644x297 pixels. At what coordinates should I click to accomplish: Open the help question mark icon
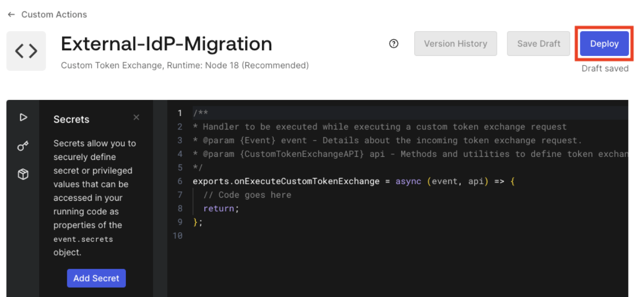[393, 43]
